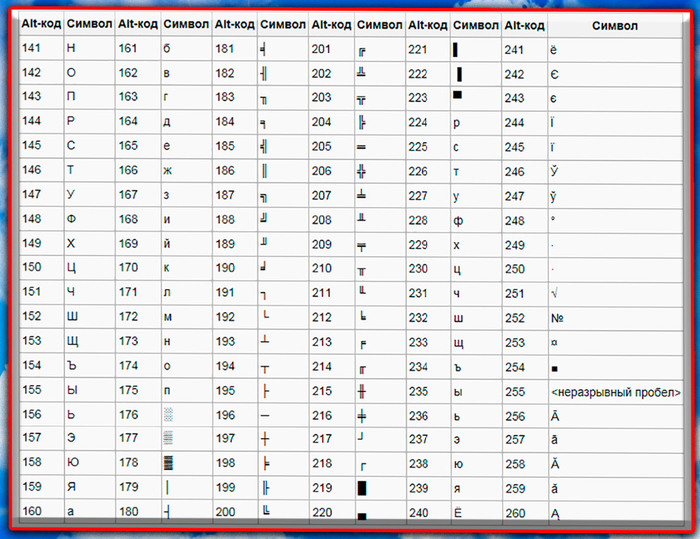Click the dark shade symbol for code 178

point(168,463)
